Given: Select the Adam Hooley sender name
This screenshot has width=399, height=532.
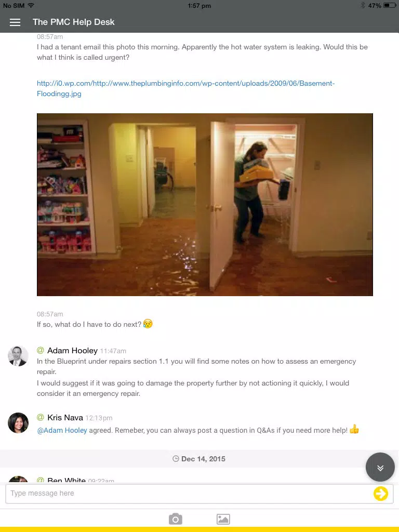Looking at the screenshot, I should pyautogui.click(x=72, y=351).
